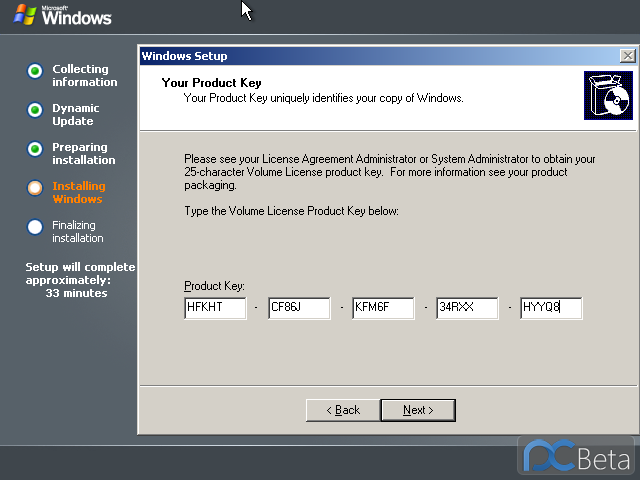This screenshot has width=640, height=480.
Task: Click the 'Finalizing installation' step label
Action: 78,231
